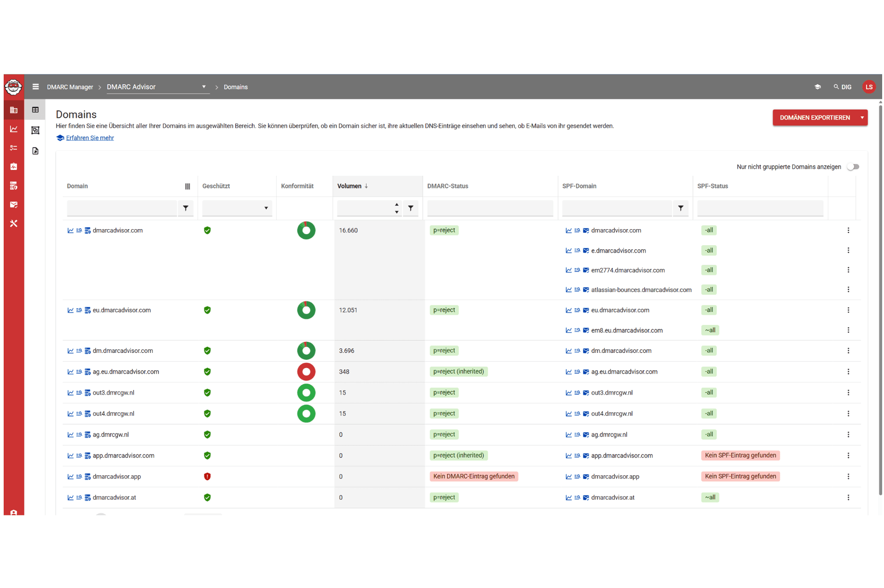Open the Geschützt filter dropdown
This screenshot has width=884, height=588.
tap(237, 208)
